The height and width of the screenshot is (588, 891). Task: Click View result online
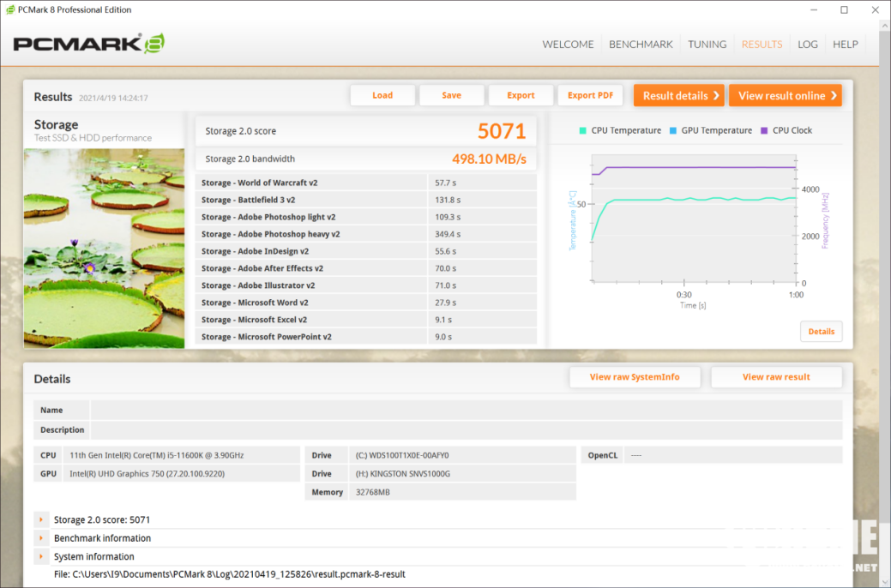coord(786,95)
